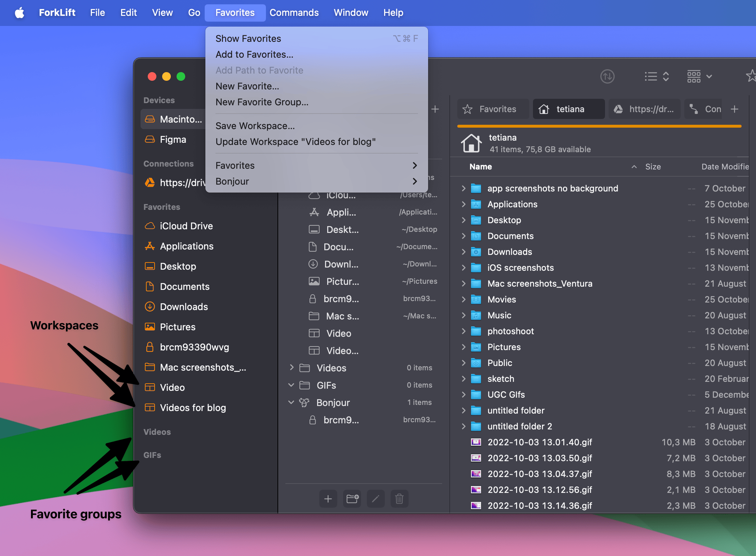756x556 pixels.
Task: Add a new tab in right pane
Action: 734,109
